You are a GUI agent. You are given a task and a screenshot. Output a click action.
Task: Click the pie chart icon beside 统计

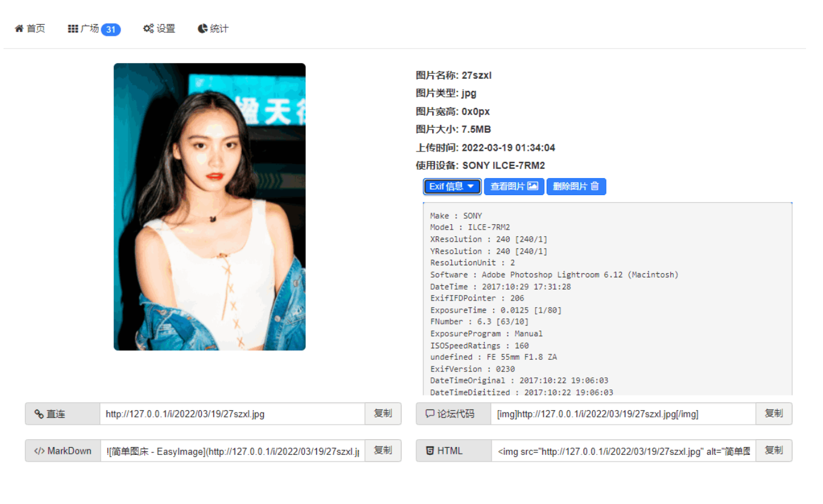pos(202,28)
